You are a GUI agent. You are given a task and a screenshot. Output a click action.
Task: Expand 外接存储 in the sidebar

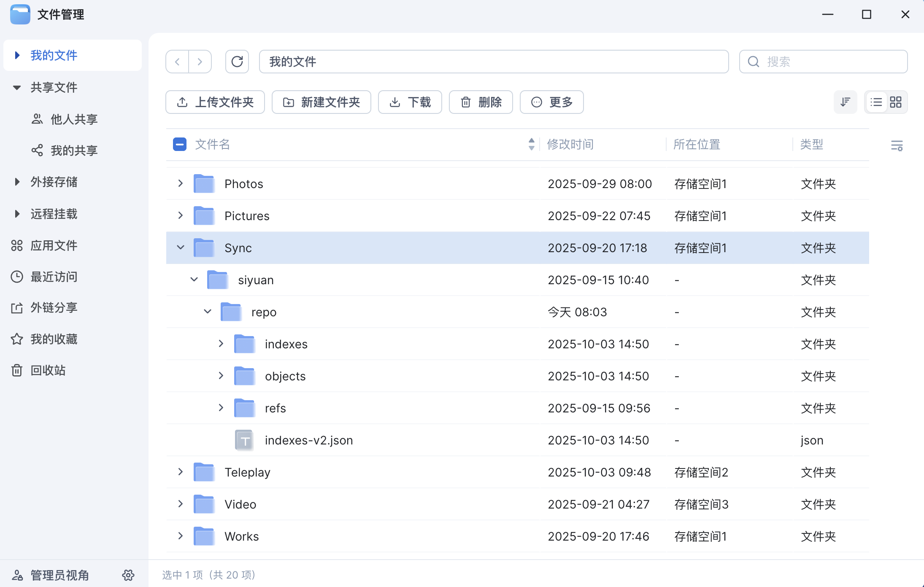tap(17, 182)
